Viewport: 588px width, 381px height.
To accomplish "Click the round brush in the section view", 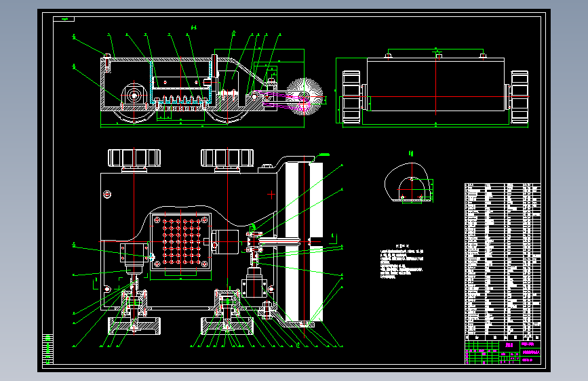I will pos(304,96).
